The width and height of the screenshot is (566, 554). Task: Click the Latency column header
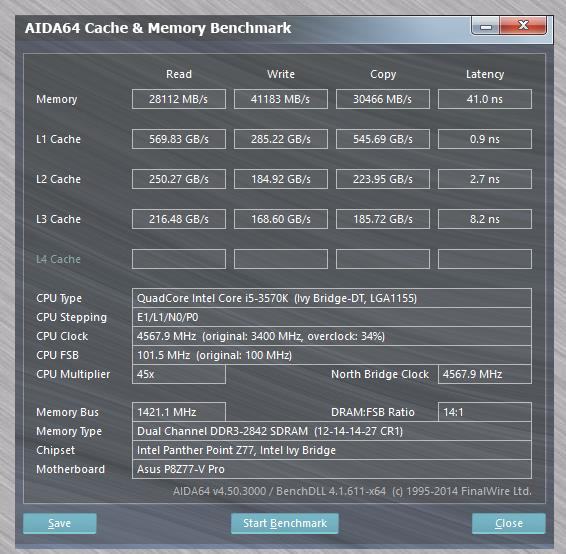pos(485,74)
